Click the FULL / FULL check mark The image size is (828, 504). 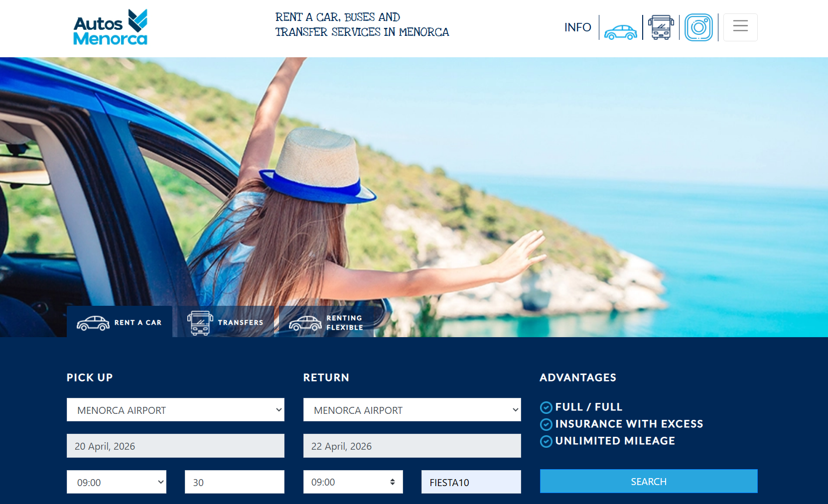pyautogui.click(x=546, y=407)
